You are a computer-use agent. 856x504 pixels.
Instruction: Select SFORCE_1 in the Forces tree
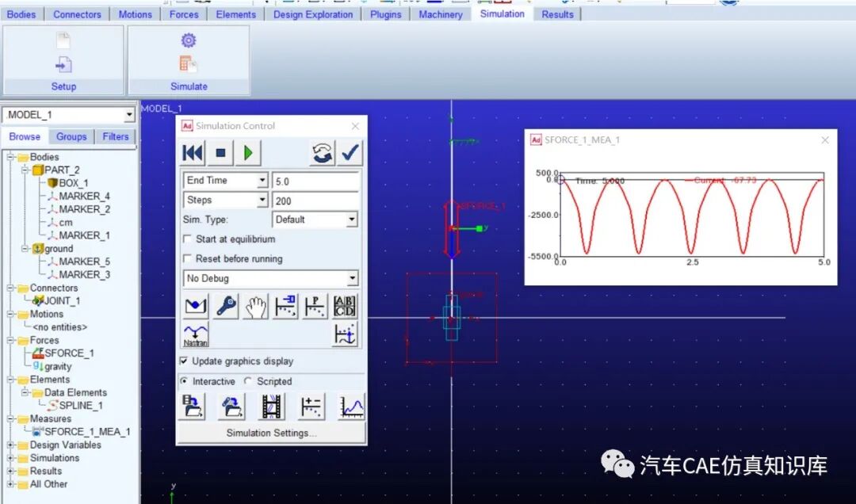(69, 353)
